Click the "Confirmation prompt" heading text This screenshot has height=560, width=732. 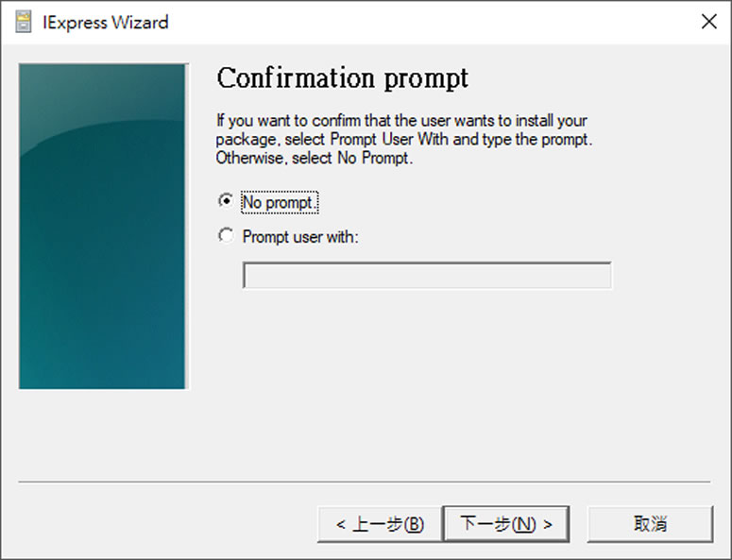pyautogui.click(x=342, y=78)
